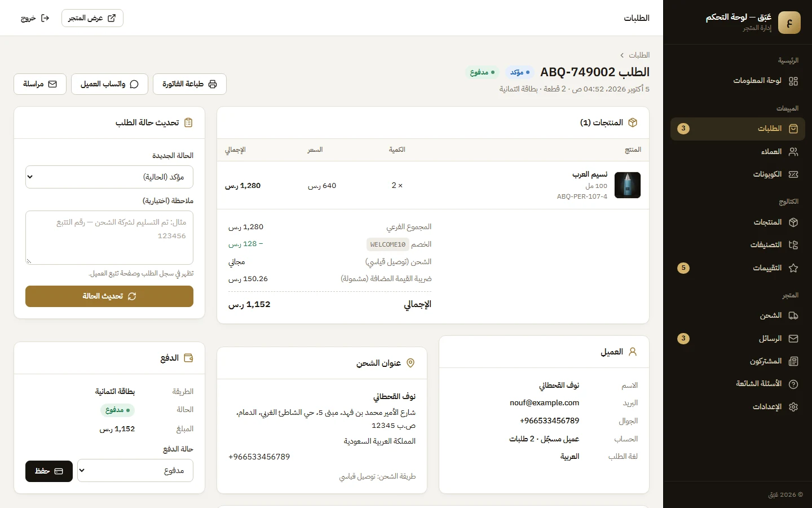Click the مراسلة message button
Screen dimensions: 812x508
[40, 84]
